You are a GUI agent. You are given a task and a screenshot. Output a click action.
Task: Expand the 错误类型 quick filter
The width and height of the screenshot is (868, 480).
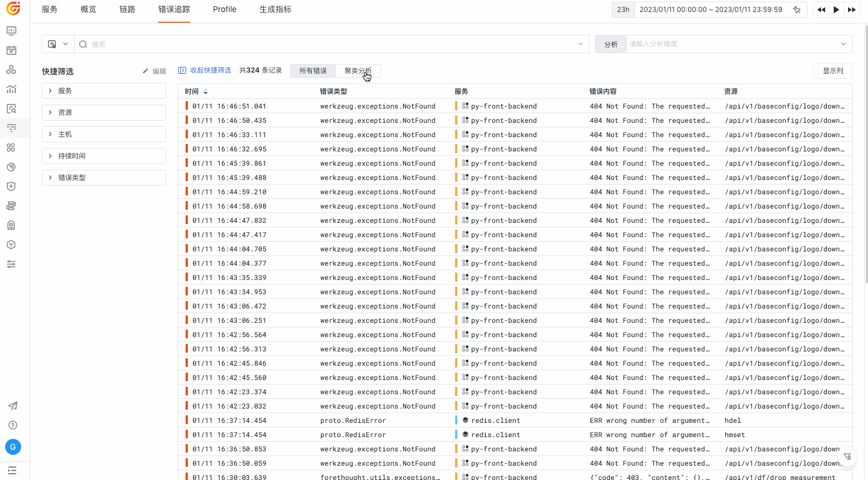pyautogui.click(x=104, y=178)
